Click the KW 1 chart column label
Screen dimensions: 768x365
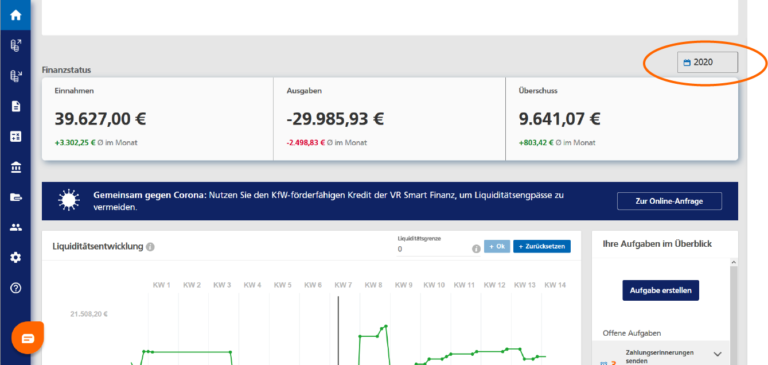[162, 285]
